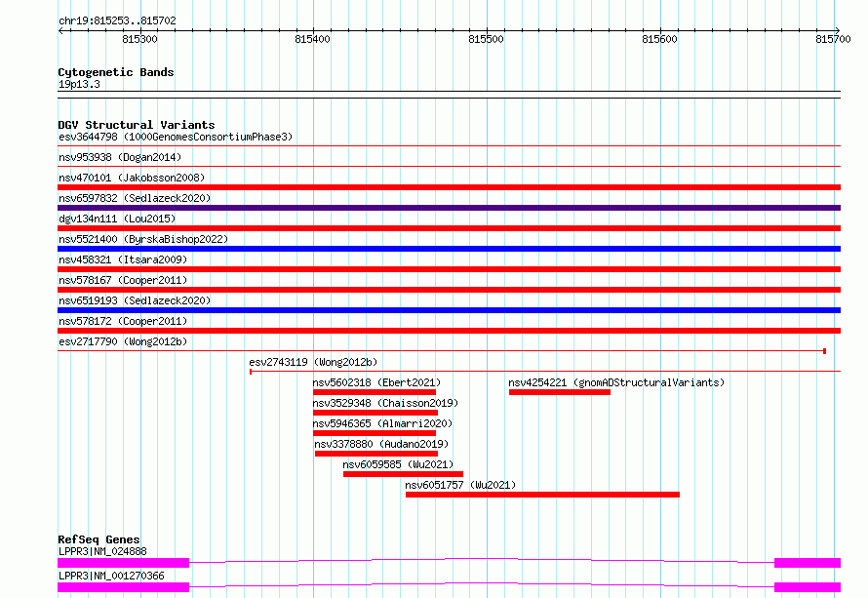The image size is (868, 598).
Task: Click the 815700 ruler position label
Action: [x=833, y=39]
